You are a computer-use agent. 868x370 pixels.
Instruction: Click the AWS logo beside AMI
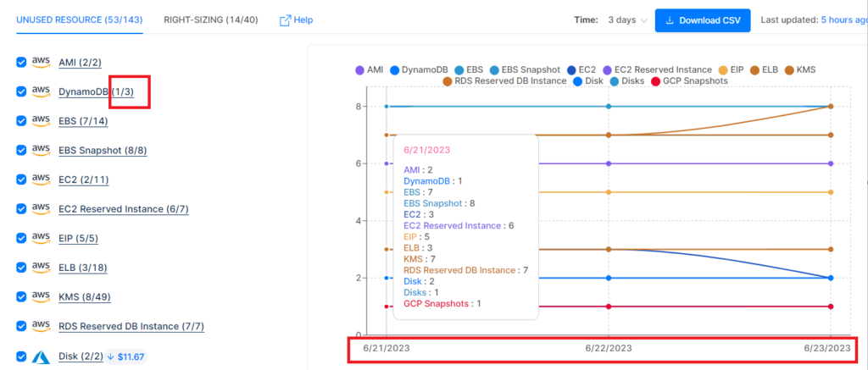click(x=41, y=62)
